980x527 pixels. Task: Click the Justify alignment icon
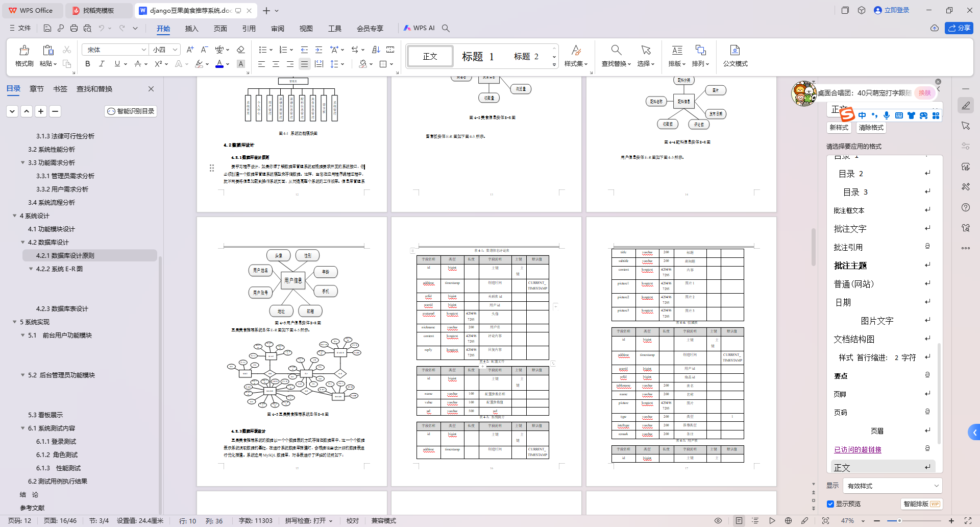304,64
